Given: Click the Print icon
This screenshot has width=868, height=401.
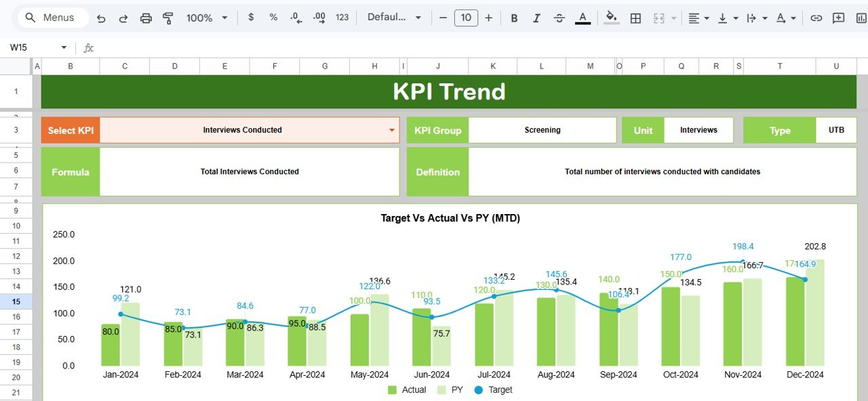Looking at the screenshot, I should pos(146,18).
